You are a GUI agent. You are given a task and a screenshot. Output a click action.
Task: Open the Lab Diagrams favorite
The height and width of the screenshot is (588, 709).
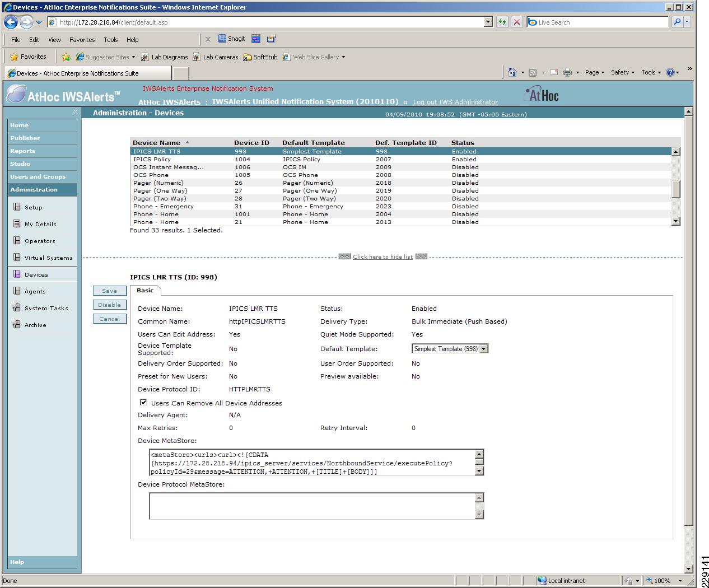(165, 57)
